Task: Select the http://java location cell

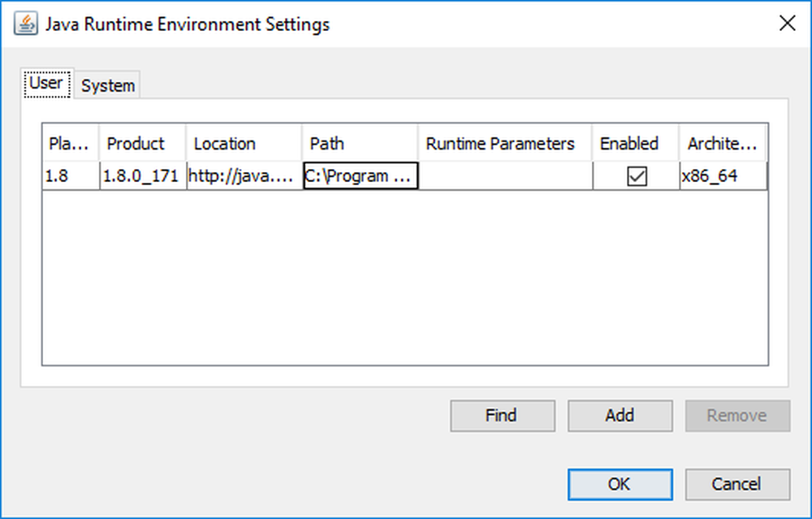Action: click(x=244, y=176)
